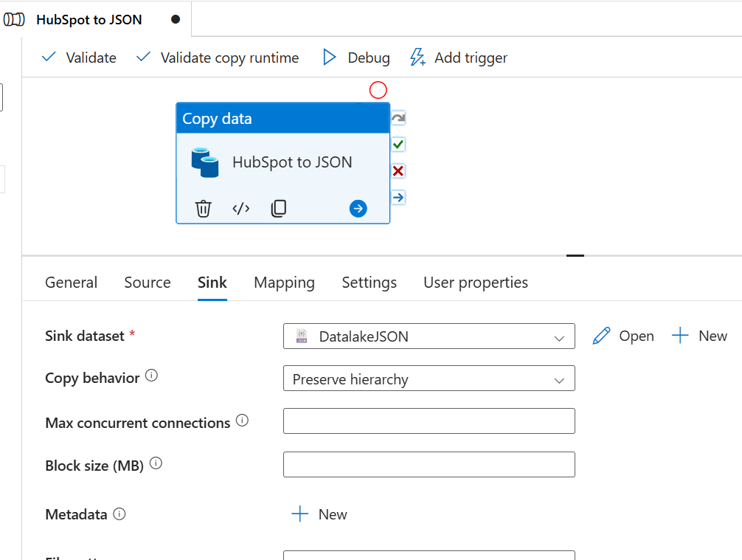The width and height of the screenshot is (742, 560).
Task: Switch to the Mapping tab
Action: (x=284, y=283)
